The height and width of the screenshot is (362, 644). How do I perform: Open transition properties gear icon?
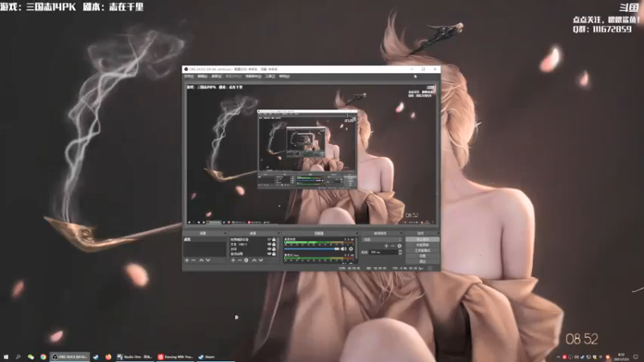(399, 246)
